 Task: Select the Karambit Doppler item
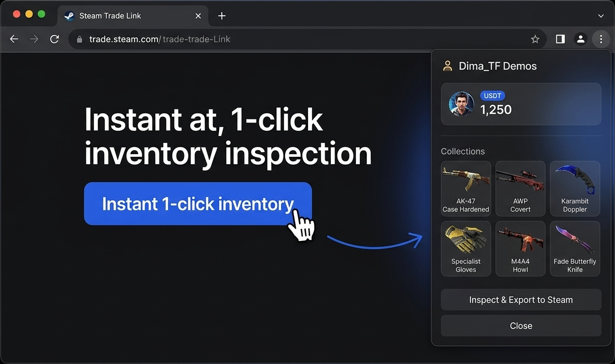tap(574, 188)
